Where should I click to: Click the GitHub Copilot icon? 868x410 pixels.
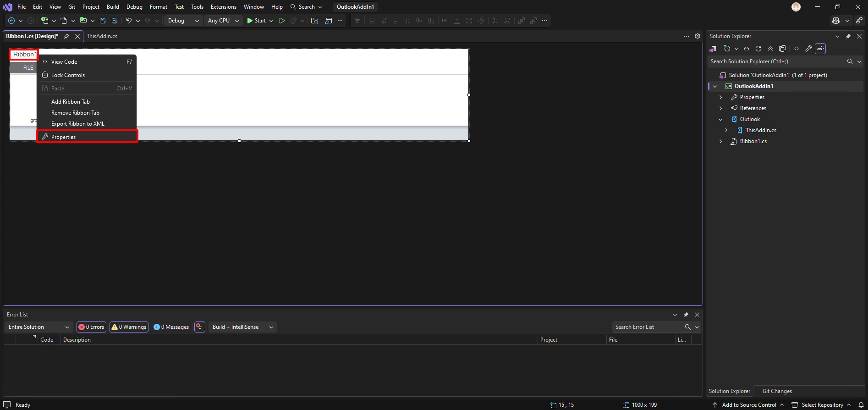836,21
